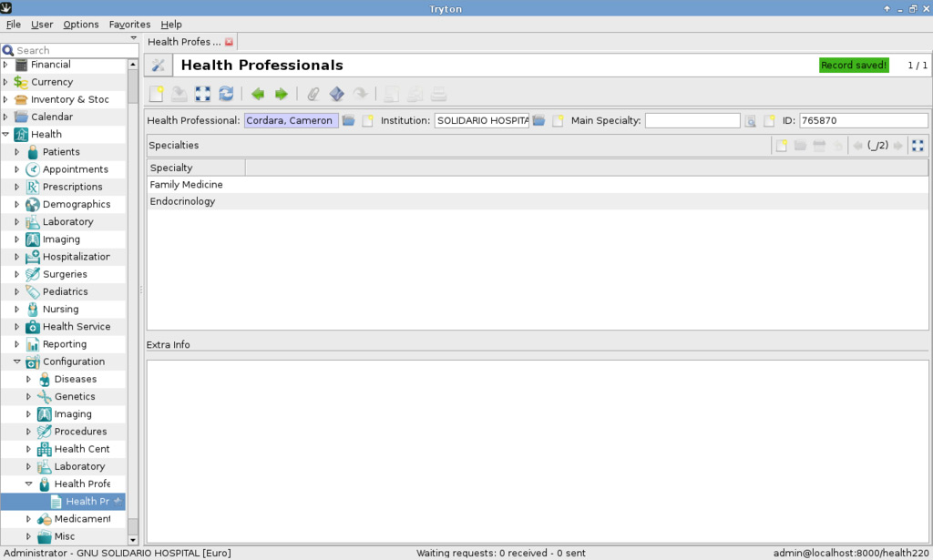Switch view mode using the toolbar icon

tap(202, 93)
